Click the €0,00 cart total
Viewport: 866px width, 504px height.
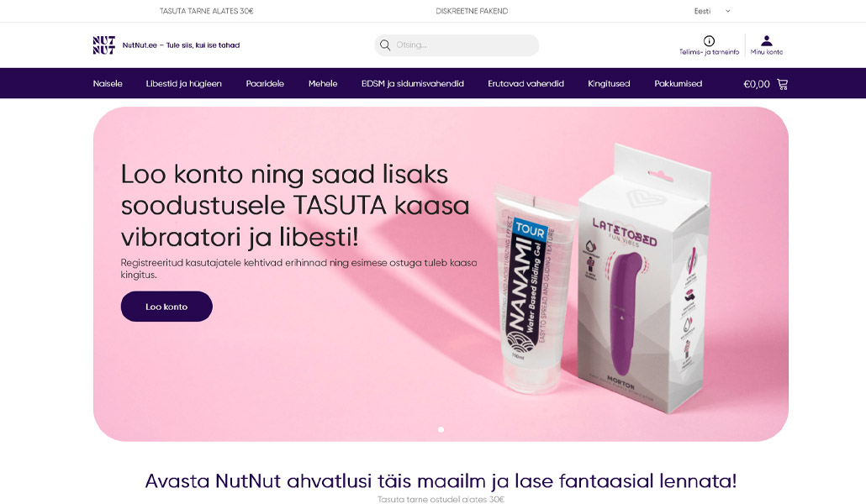757,84
